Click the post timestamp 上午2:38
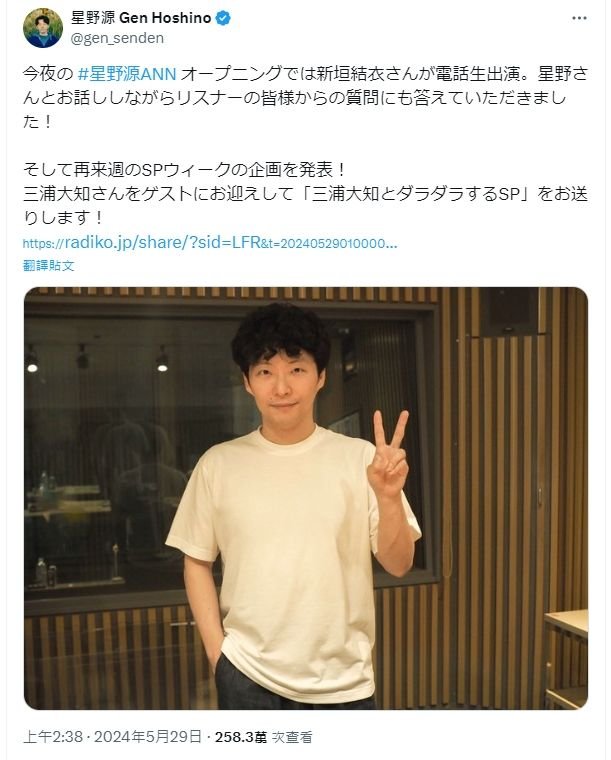Image resolution: width=611 pixels, height=760 pixels. pyautogui.click(x=53, y=737)
